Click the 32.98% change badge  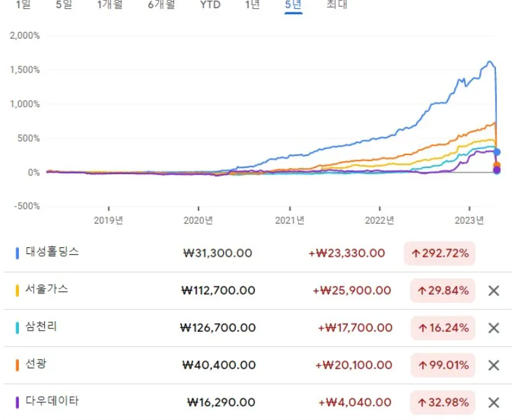[x=443, y=402]
